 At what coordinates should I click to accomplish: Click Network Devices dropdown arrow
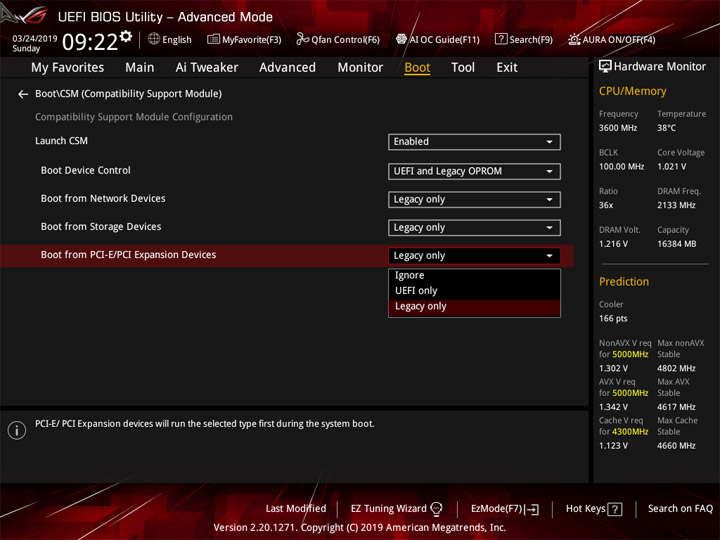pyautogui.click(x=549, y=200)
